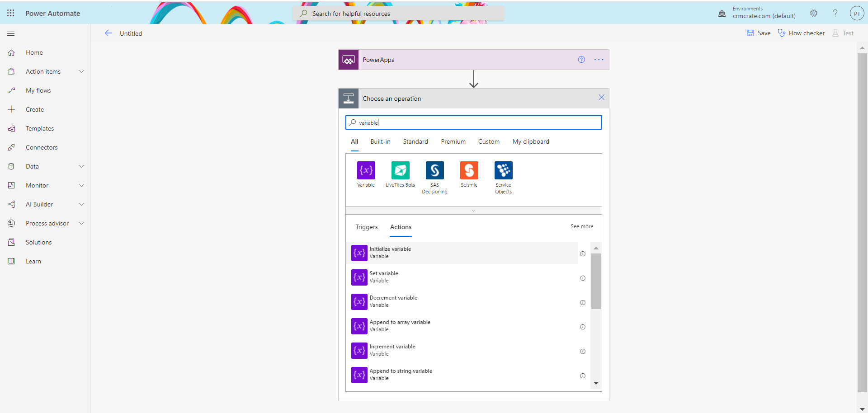
Task: Expand the connector list with the chevron
Action: tap(473, 210)
